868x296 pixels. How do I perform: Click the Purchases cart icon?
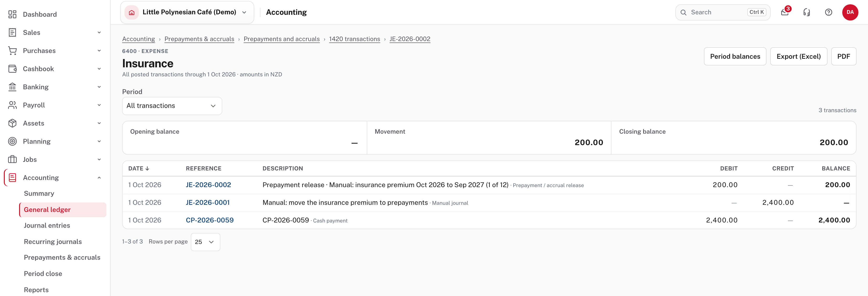pos(12,51)
